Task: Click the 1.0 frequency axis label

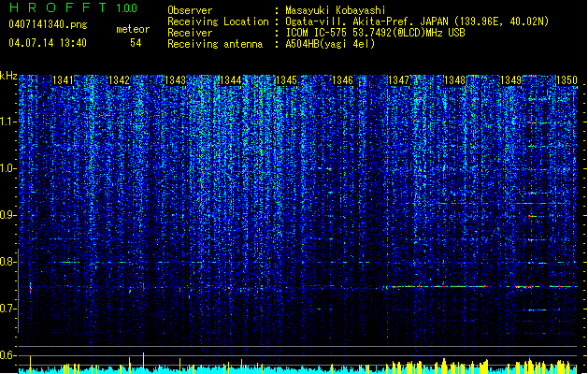Action: [8, 169]
